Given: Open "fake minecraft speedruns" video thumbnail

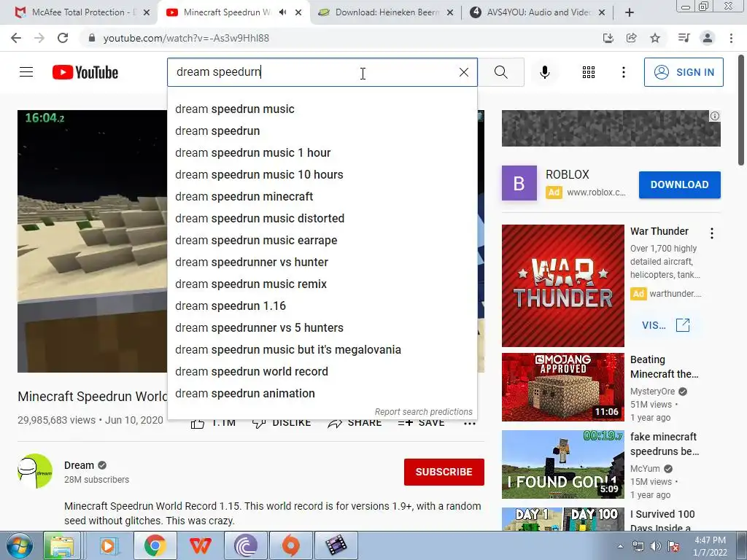Looking at the screenshot, I should tap(562, 464).
